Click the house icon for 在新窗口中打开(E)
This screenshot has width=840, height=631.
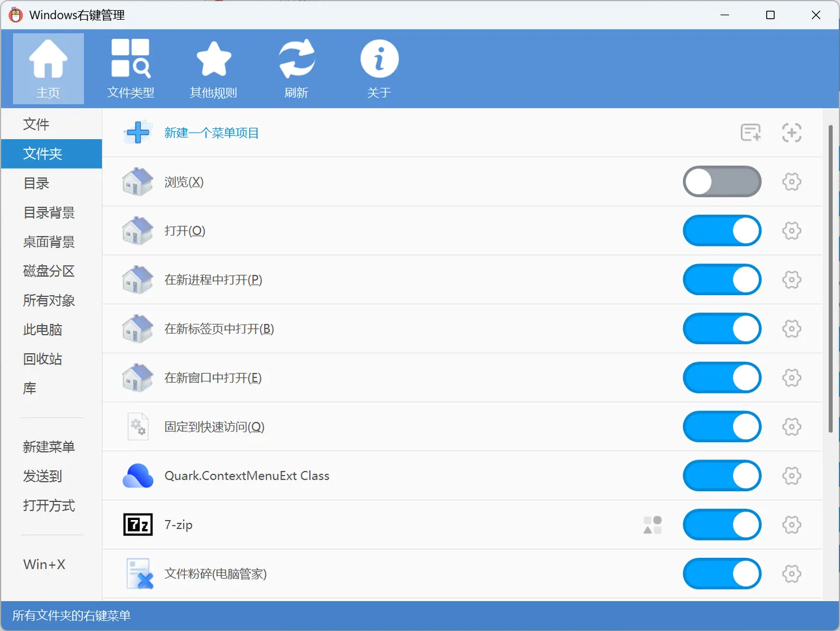pyautogui.click(x=138, y=378)
